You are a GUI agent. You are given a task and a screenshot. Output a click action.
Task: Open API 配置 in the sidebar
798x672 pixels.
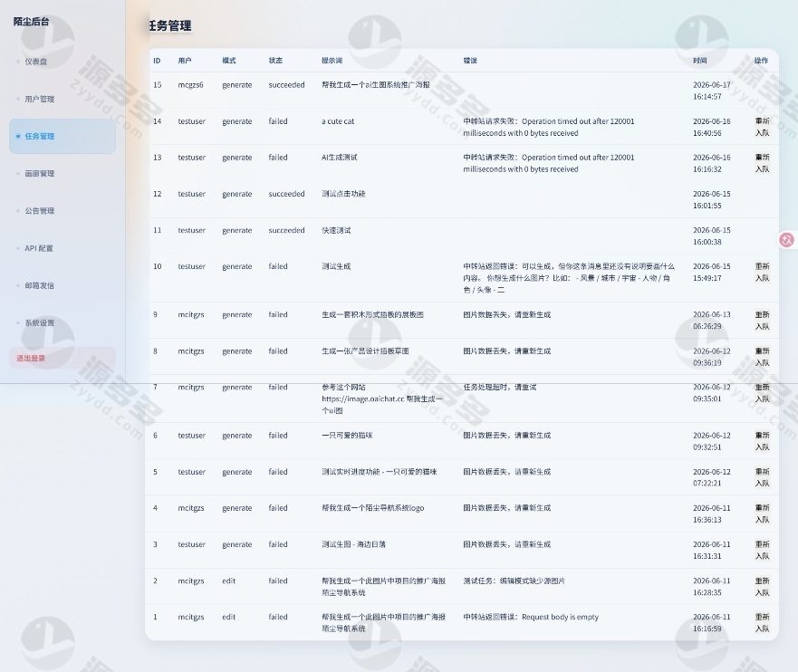coord(62,248)
